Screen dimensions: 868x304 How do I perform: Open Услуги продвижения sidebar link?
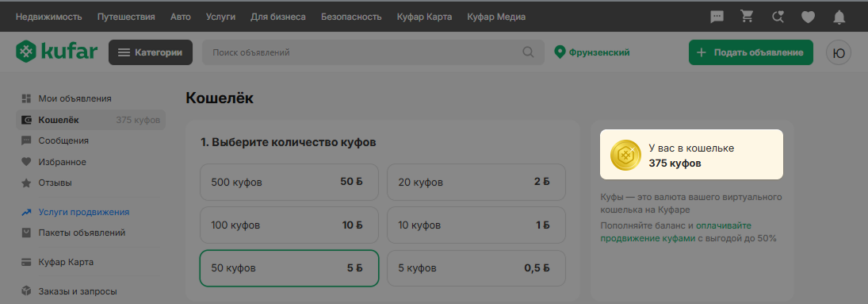(83, 212)
